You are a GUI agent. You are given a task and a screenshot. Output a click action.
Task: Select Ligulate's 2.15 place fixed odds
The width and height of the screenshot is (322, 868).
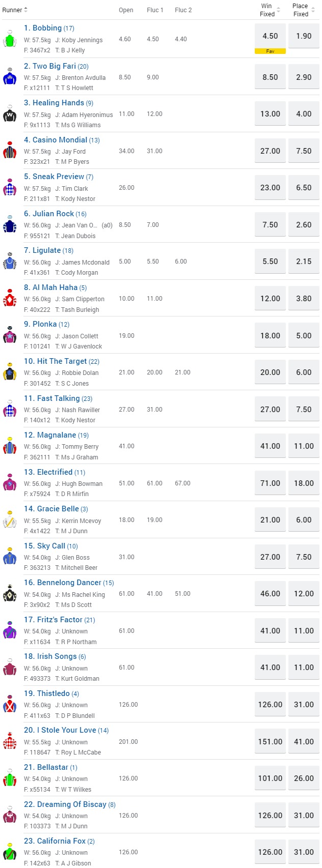pyautogui.click(x=304, y=262)
